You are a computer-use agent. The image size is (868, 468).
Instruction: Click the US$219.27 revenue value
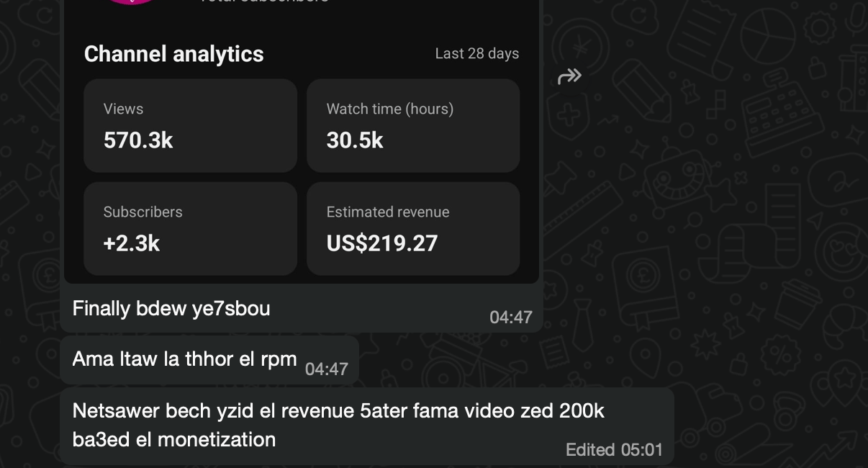tap(381, 243)
